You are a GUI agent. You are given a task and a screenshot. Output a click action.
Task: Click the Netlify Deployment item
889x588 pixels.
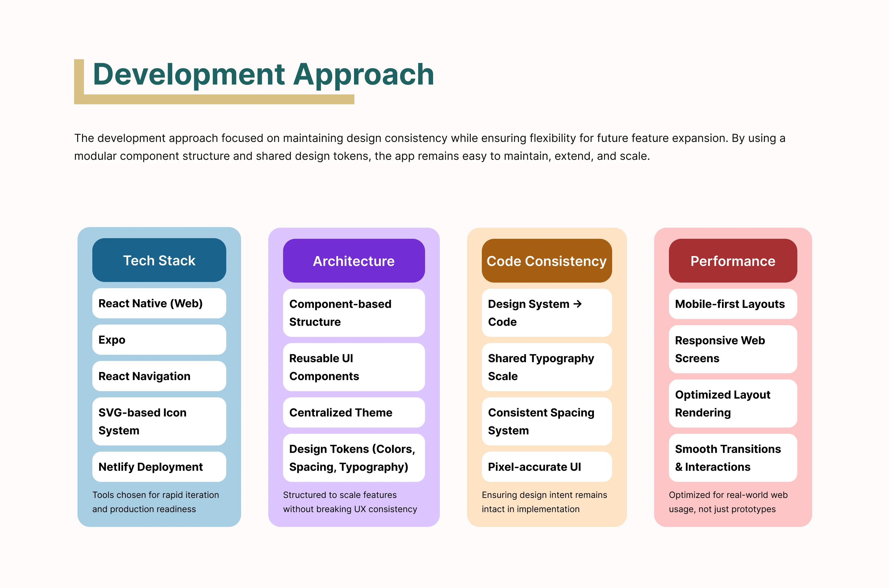(159, 467)
